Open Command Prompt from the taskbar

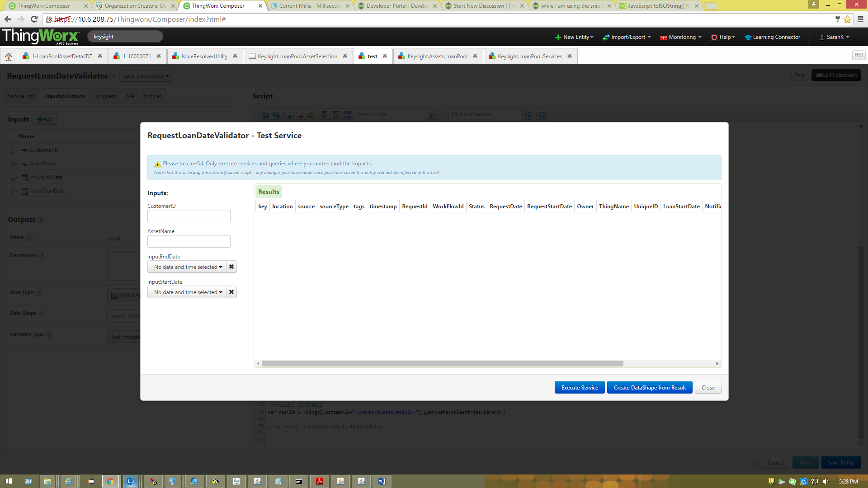pos(299,481)
